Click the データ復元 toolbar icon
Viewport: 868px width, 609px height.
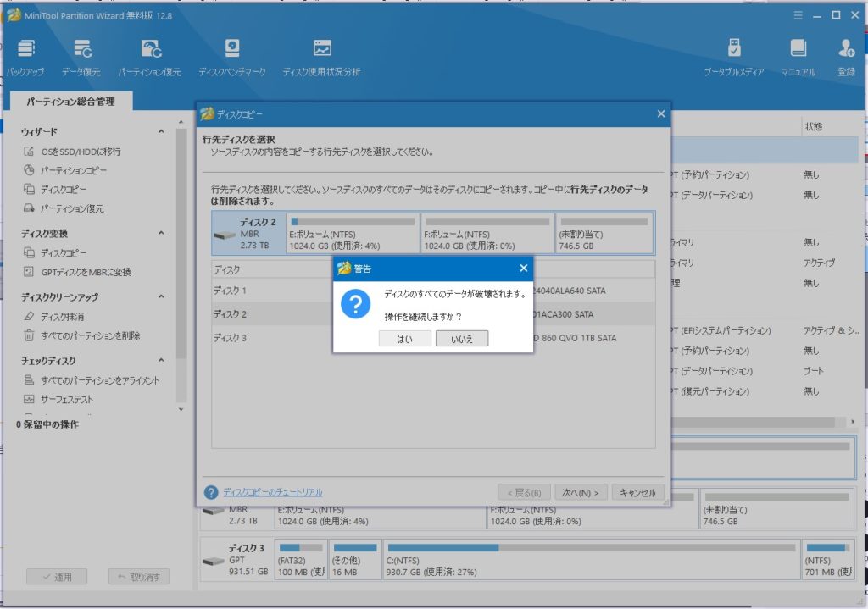82,51
